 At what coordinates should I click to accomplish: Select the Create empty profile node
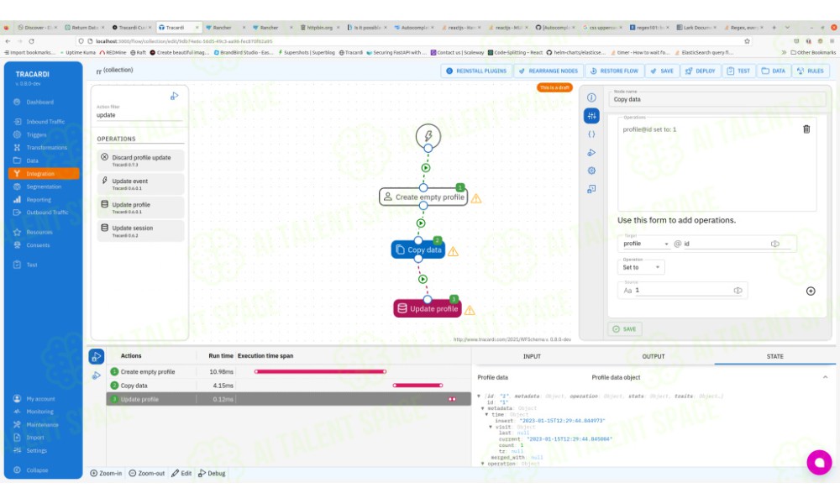pos(423,197)
